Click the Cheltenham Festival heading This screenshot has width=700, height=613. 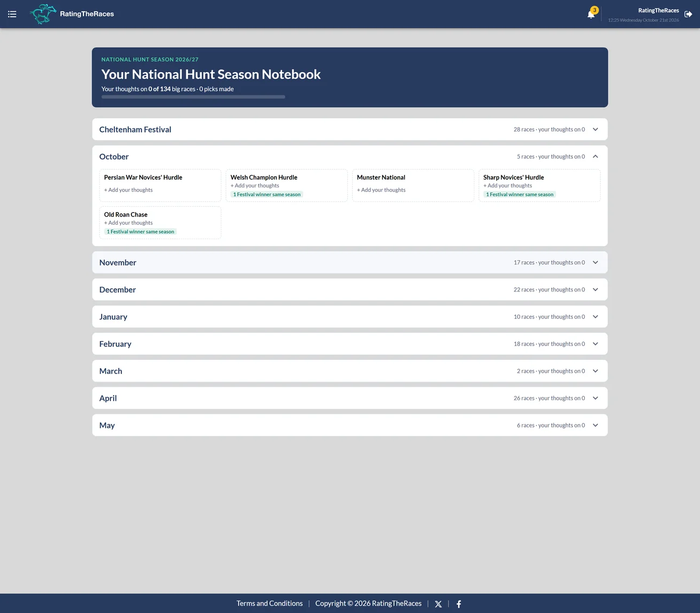[135, 129]
